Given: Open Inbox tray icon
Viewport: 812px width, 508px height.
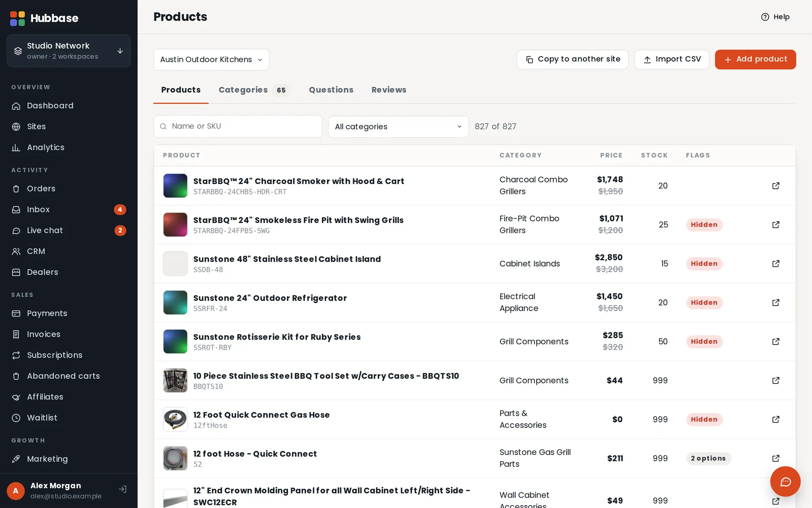Looking at the screenshot, I should [16, 210].
